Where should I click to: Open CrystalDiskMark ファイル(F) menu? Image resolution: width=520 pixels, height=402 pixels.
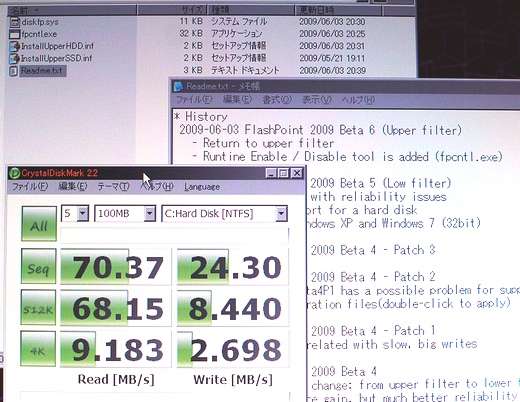[30, 186]
